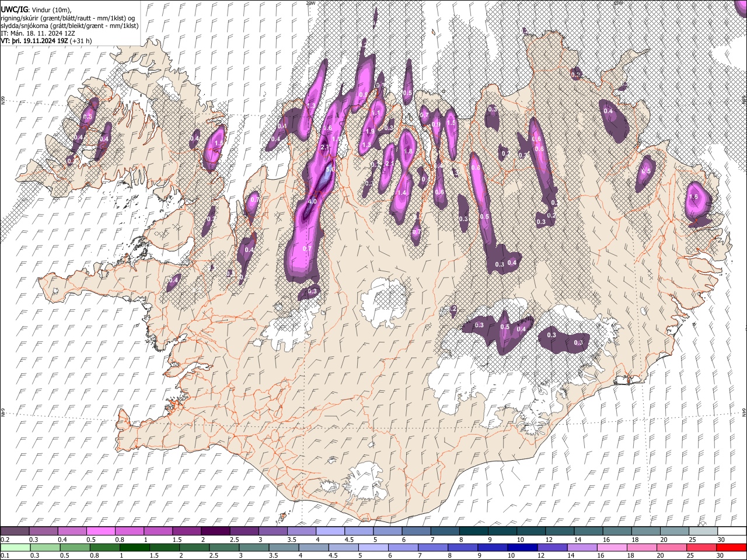Click the 'UWC/IG' title heading
747x560 pixels.
(x=13, y=10)
